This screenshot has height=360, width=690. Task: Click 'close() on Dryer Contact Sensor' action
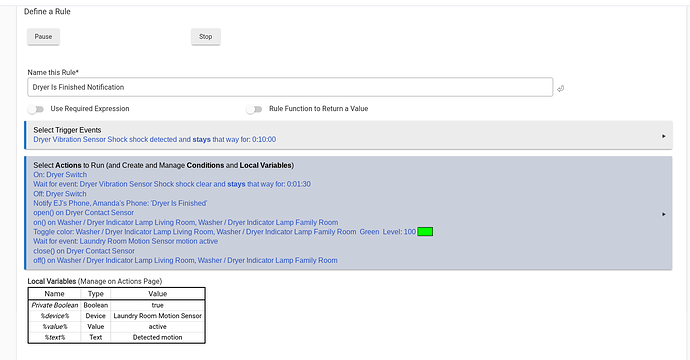84,251
